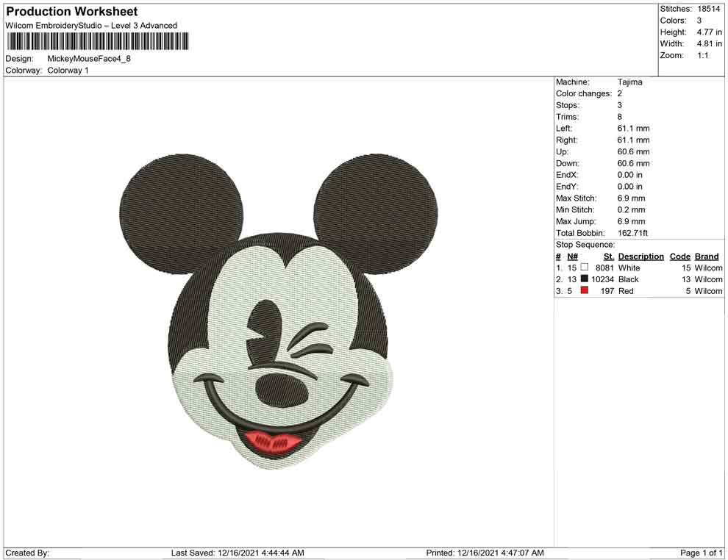Click the 'Description' column header
This screenshot has height=560, width=728.
[640, 256]
